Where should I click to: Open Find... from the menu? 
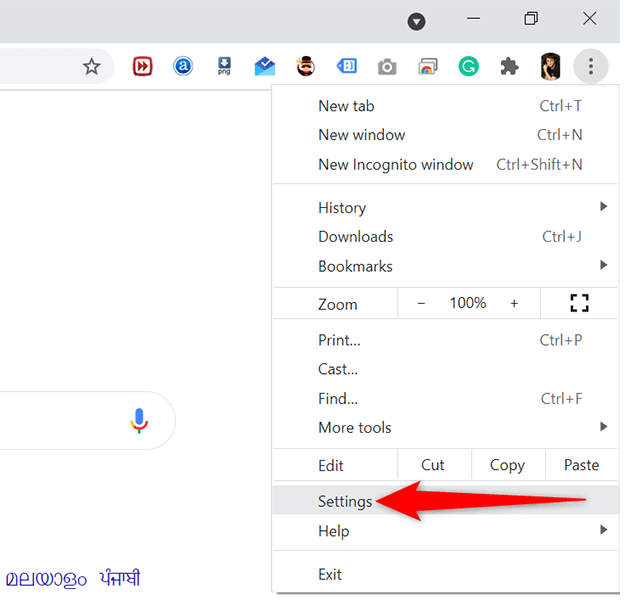pos(445,399)
